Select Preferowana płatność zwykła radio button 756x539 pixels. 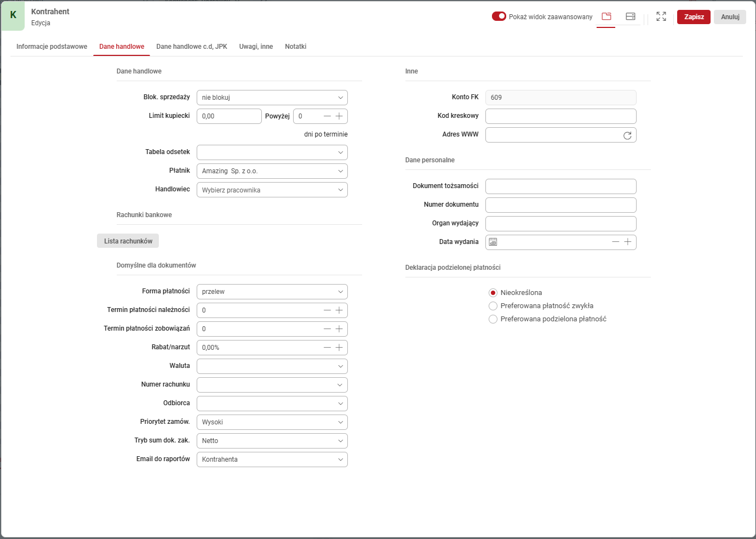click(493, 306)
